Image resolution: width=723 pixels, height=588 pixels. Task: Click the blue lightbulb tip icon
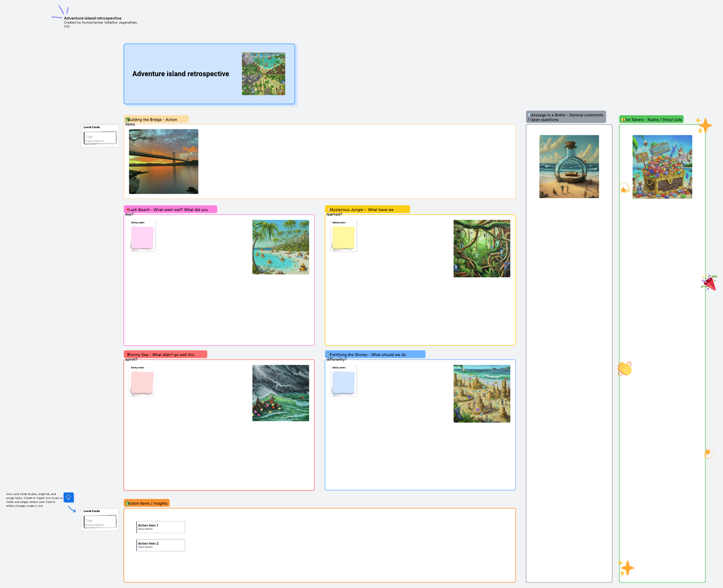(x=68, y=497)
